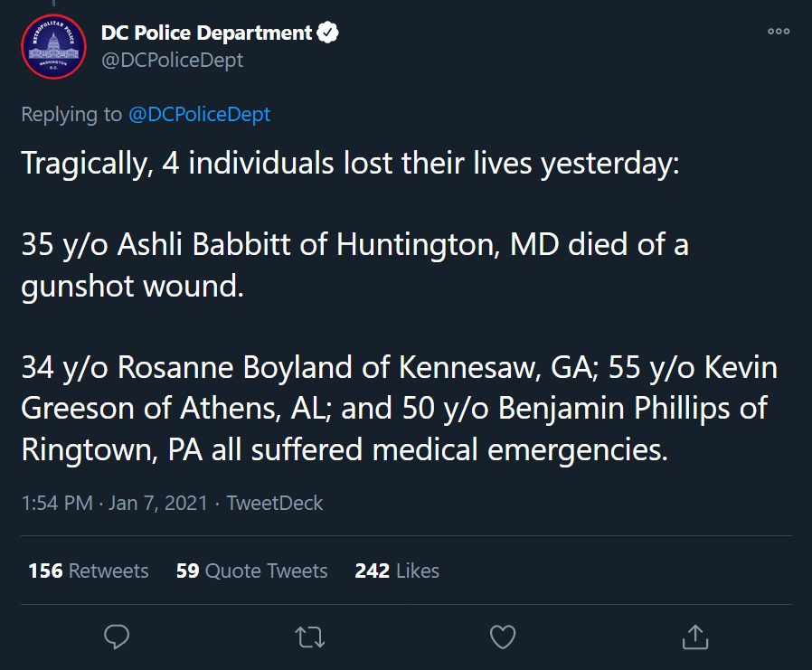View the 242 Likes list
The image size is (812, 670).
(x=397, y=571)
